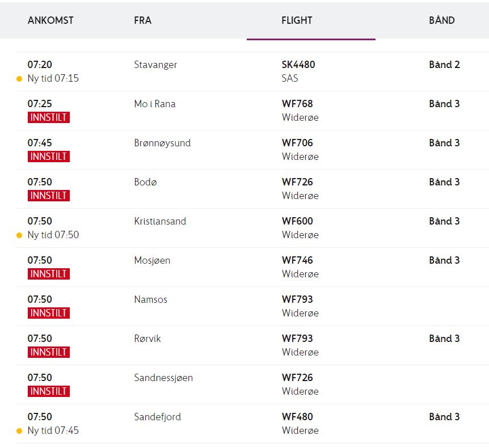Click Sandnessjøen origin text
Image resolution: width=489 pixels, height=448 pixels.
(x=163, y=378)
